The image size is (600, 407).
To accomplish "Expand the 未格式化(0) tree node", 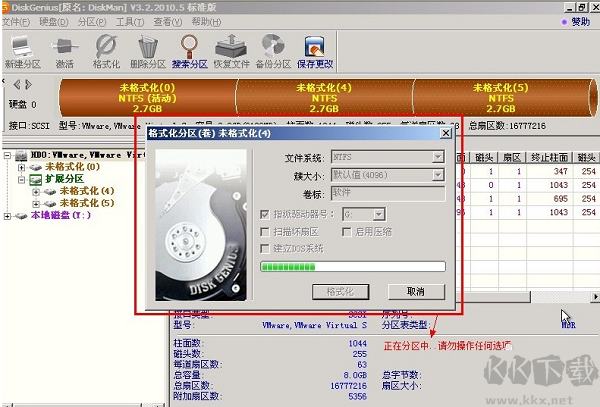I will [21, 167].
